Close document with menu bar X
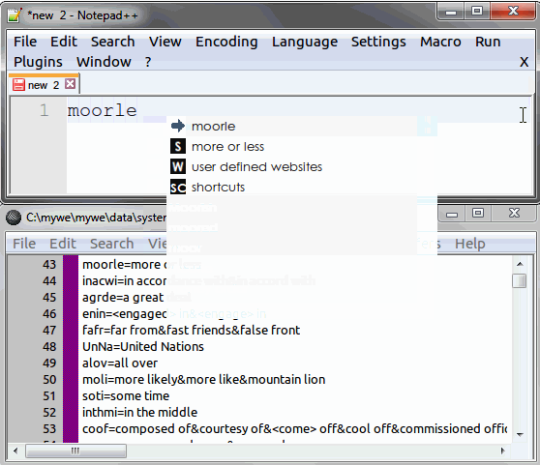 (x=524, y=62)
